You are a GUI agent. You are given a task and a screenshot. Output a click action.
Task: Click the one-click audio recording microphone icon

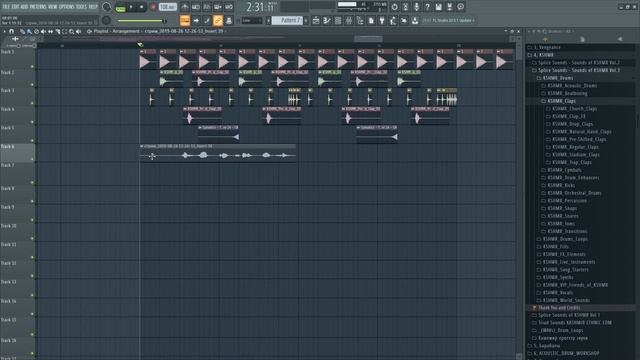(x=416, y=7)
